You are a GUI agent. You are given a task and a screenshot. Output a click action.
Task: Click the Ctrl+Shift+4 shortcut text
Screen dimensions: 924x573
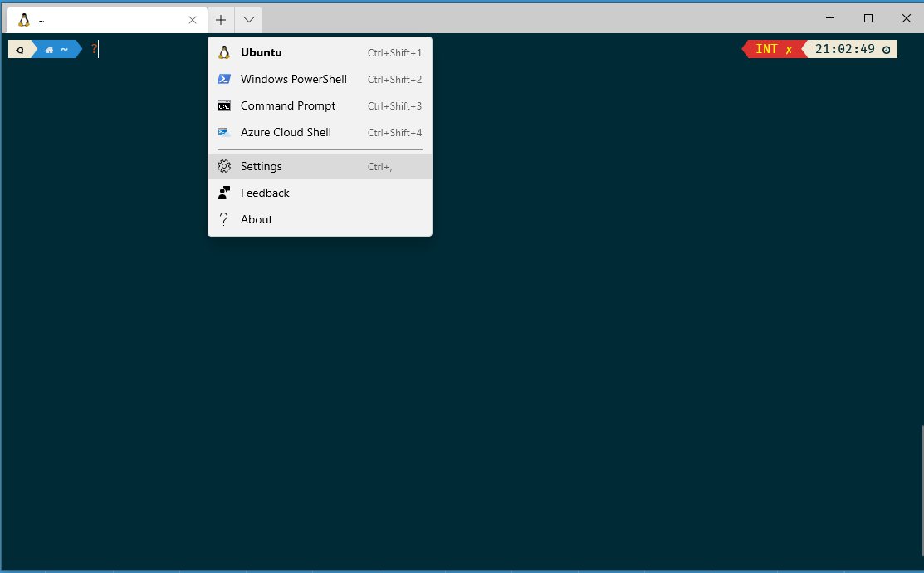[x=395, y=133]
